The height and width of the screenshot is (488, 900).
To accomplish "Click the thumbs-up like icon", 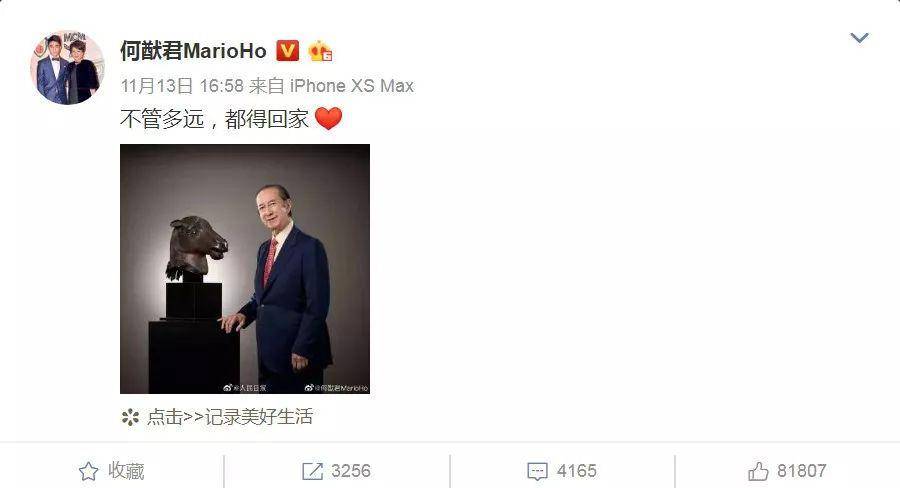I will 758,471.
